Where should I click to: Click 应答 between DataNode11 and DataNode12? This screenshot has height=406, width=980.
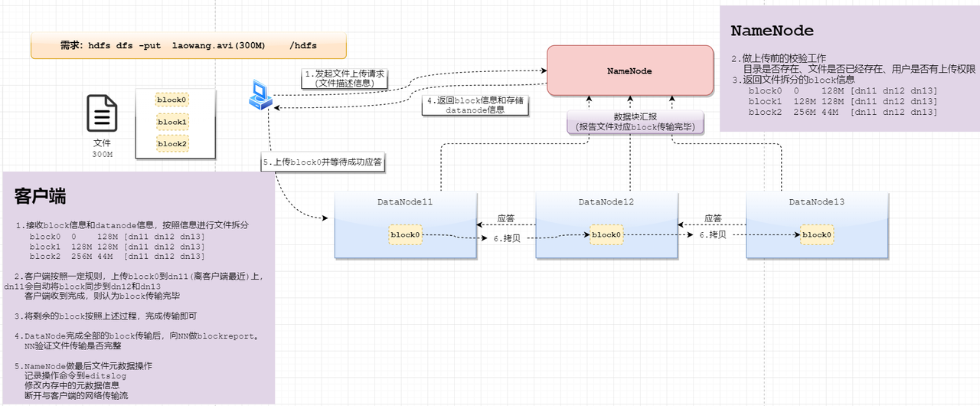tap(508, 218)
